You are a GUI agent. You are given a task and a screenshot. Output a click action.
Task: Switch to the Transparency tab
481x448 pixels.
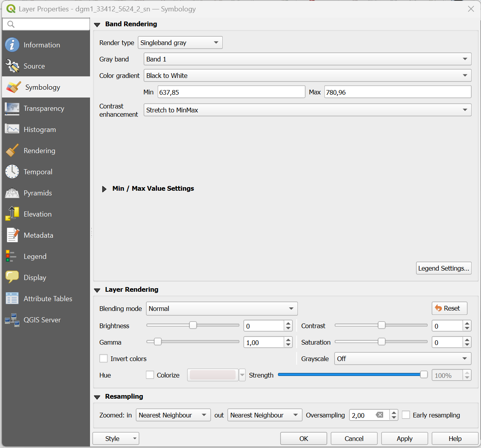click(44, 108)
